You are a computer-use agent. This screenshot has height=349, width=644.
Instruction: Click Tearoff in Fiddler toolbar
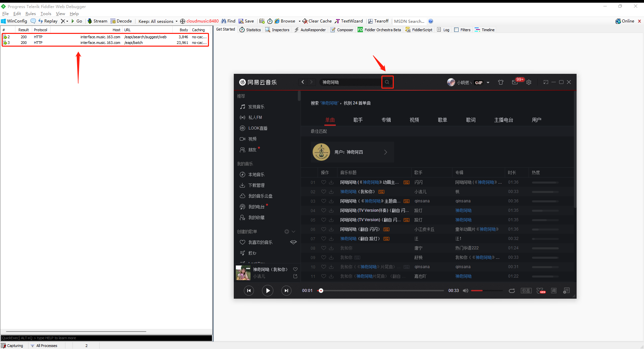pos(378,21)
